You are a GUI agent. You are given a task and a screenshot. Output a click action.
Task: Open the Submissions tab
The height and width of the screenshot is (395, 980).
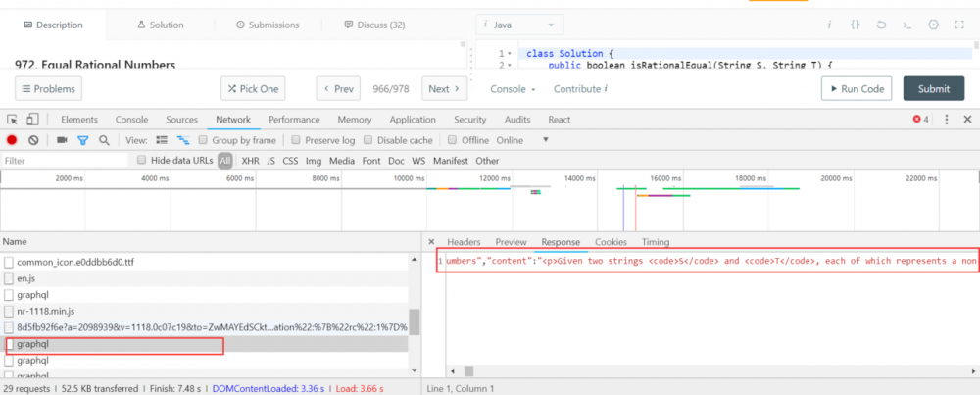click(x=268, y=25)
